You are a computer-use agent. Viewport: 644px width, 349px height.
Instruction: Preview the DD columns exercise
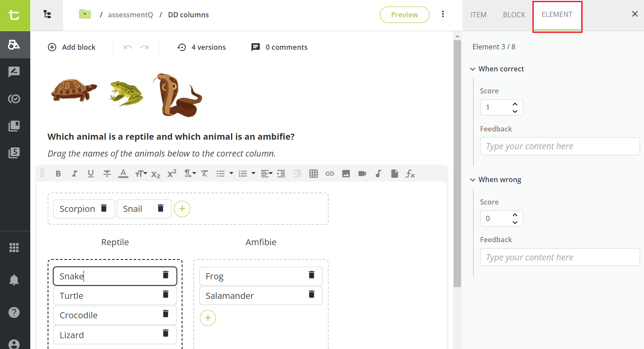(x=404, y=14)
